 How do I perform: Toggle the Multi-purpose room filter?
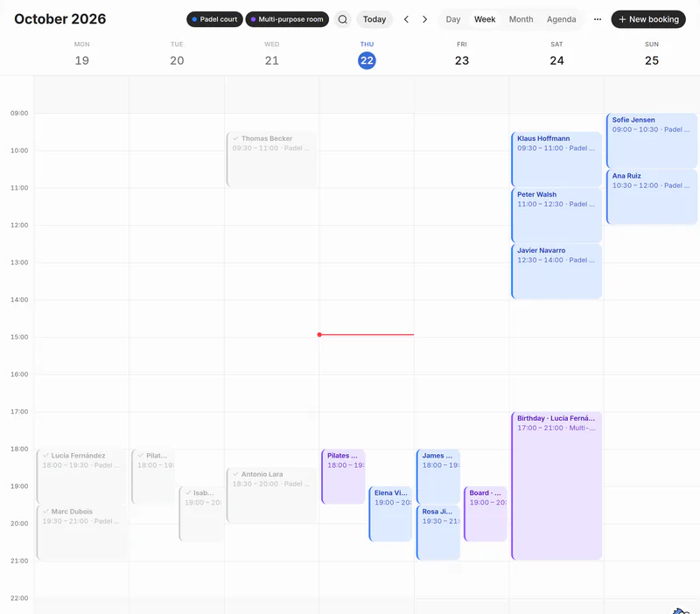tap(287, 19)
